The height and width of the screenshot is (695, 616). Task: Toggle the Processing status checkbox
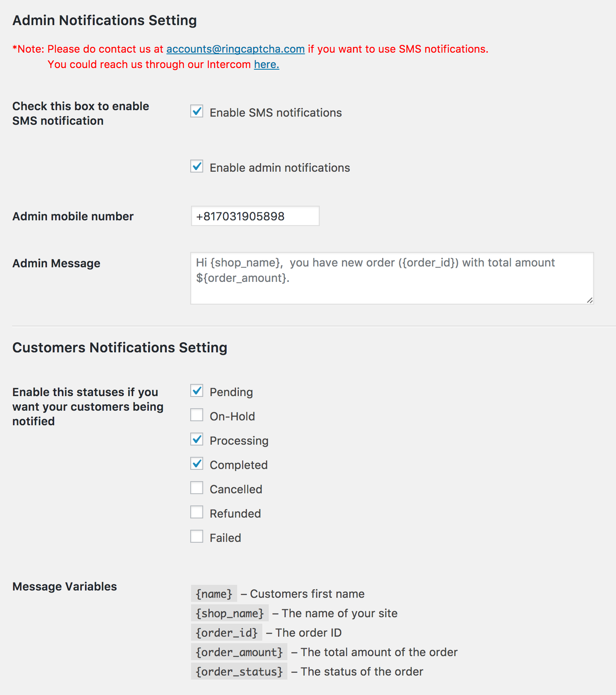click(x=197, y=439)
